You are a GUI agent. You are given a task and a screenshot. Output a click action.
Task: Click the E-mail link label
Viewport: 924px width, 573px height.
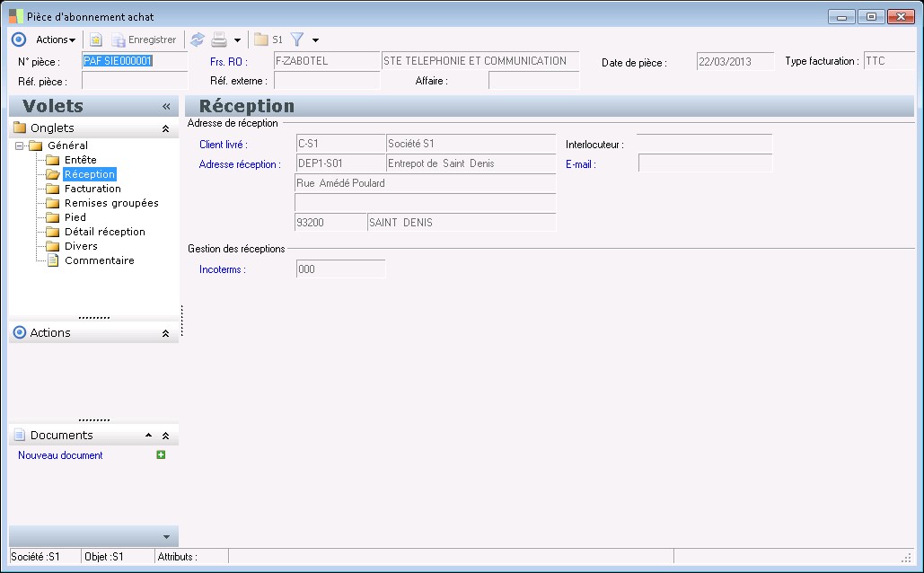pyautogui.click(x=580, y=164)
